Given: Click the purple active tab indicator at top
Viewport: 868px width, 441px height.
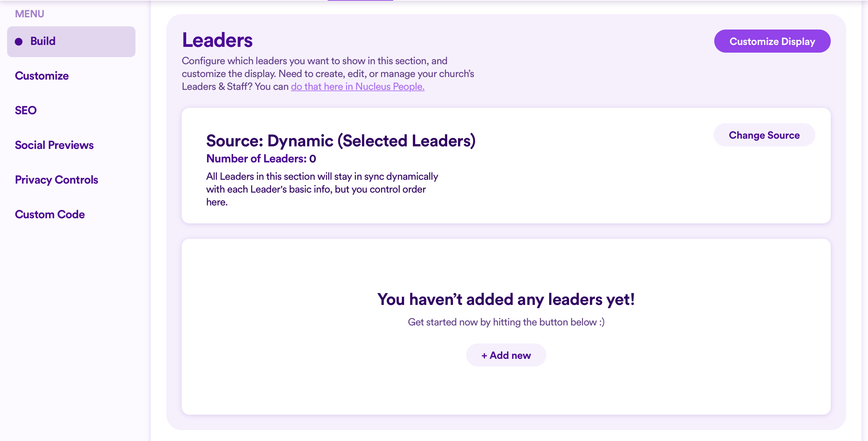Looking at the screenshot, I should coord(360,1).
